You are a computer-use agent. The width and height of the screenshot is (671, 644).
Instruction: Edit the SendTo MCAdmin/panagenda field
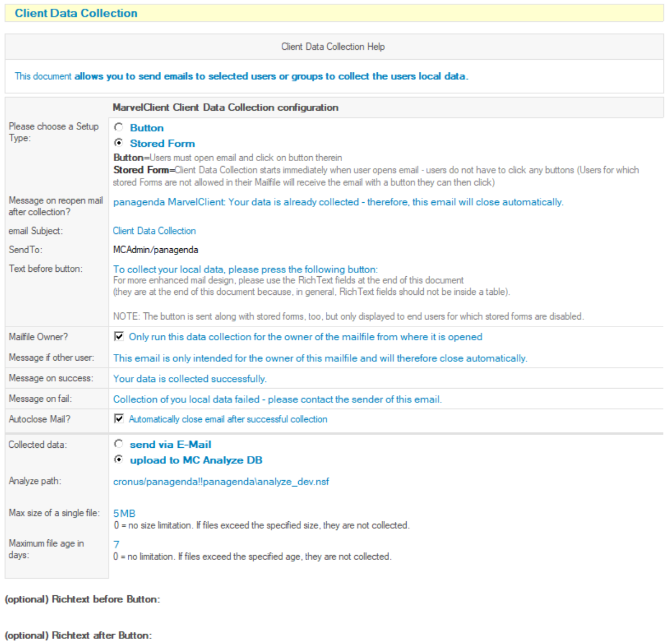point(156,250)
